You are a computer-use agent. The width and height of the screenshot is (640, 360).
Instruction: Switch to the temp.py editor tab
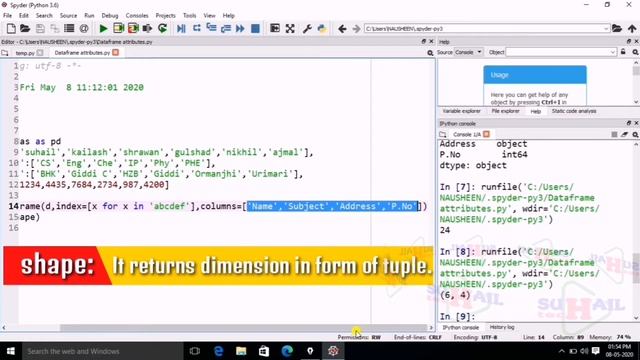tap(25, 53)
